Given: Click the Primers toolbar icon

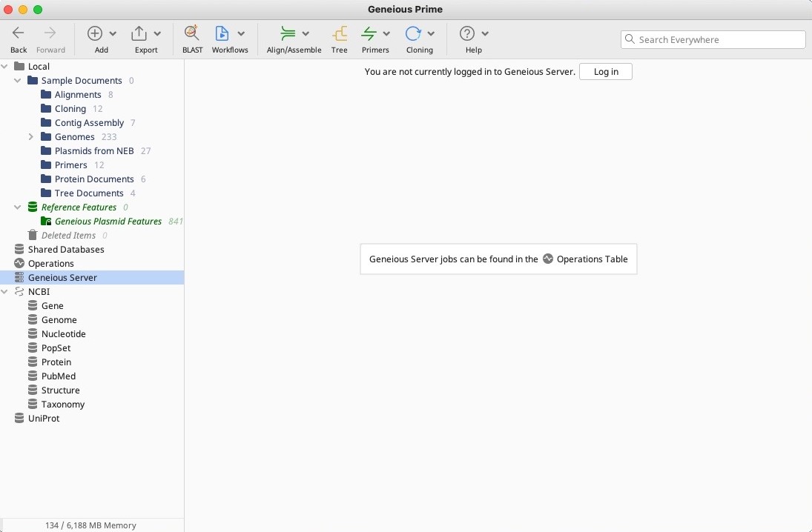Looking at the screenshot, I should pos(369,34).
